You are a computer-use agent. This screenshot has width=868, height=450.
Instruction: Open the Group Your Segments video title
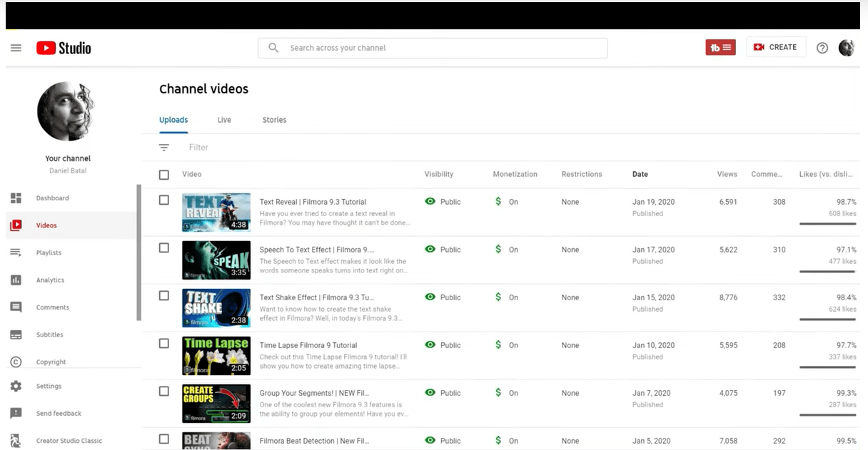[x=313, y=393]
